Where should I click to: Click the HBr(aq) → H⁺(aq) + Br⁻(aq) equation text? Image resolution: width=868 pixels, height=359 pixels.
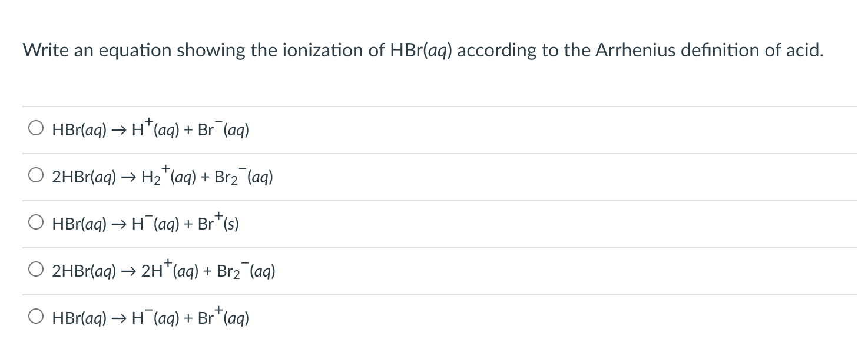click(x=150, y=129)
